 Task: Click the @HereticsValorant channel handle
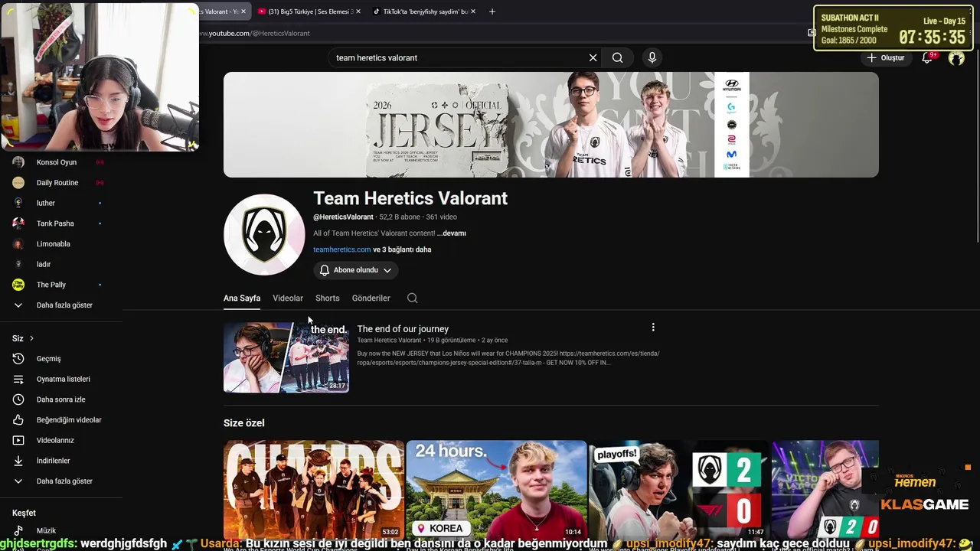coord(343,217)
